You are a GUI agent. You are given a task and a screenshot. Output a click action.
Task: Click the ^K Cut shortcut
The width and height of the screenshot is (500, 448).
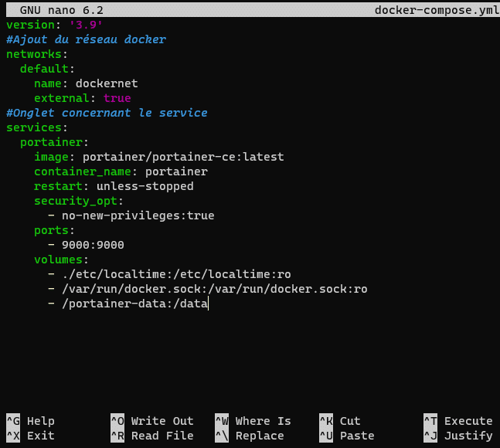pyautogui.click(x=340, y=421)
